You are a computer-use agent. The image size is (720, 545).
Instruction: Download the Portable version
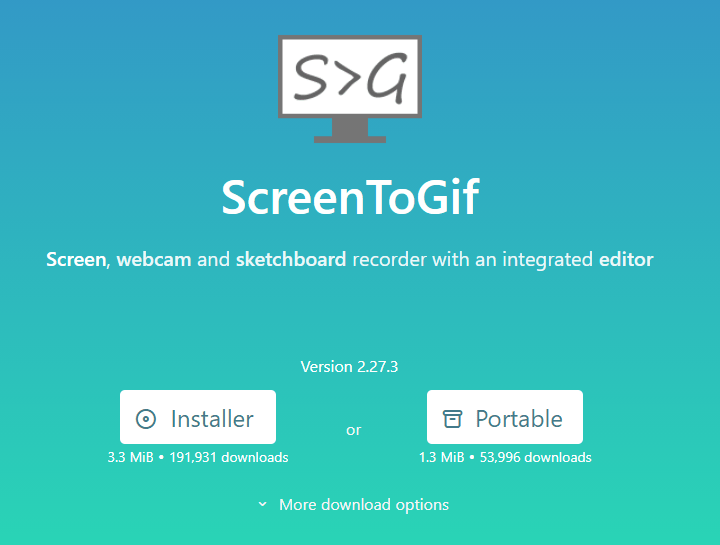pyautogui.click(x=505, y=417)
